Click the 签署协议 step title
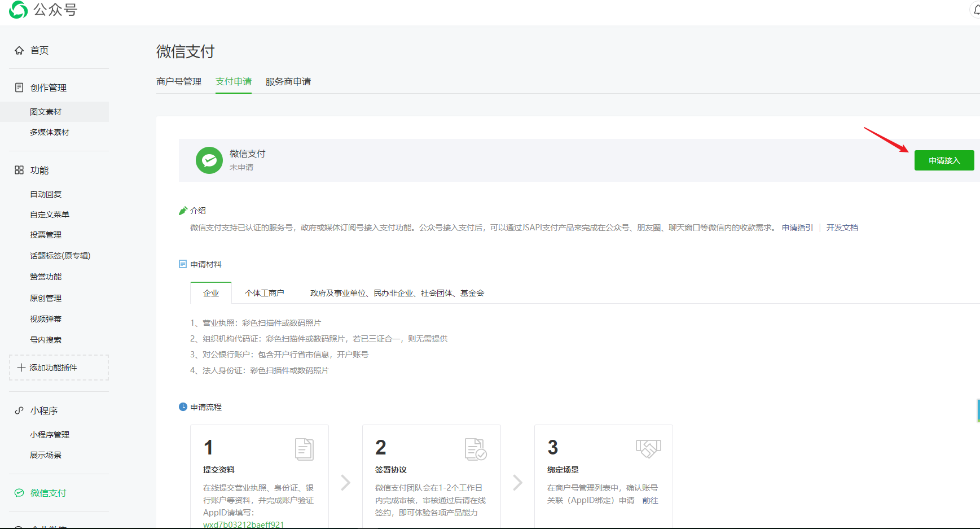 391,470
